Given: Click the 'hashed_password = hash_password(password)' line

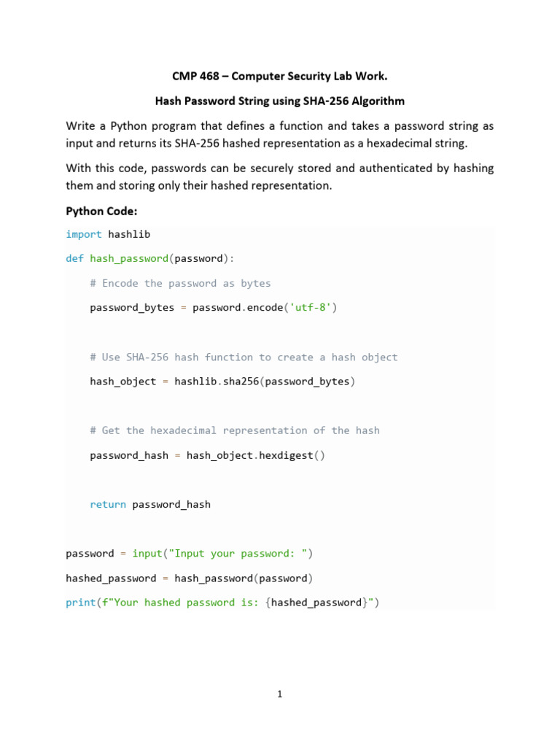Looking at the screenshot, I should 190,578.
